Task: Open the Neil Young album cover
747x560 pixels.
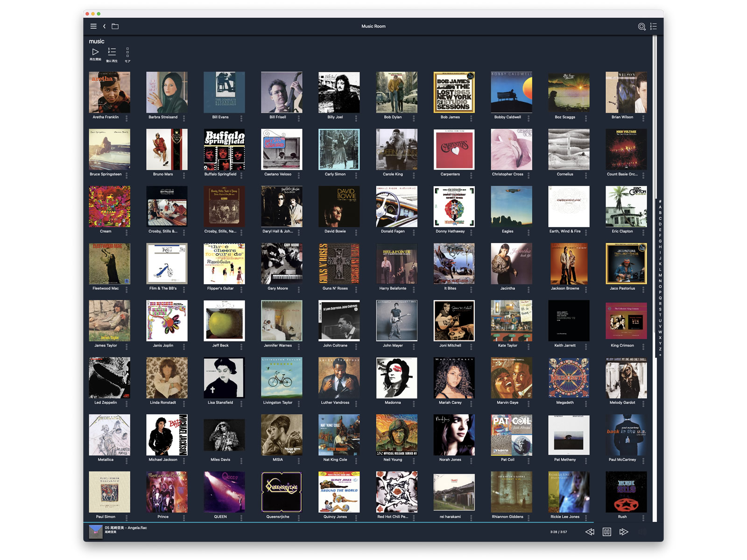Action: tap(396, 435)
